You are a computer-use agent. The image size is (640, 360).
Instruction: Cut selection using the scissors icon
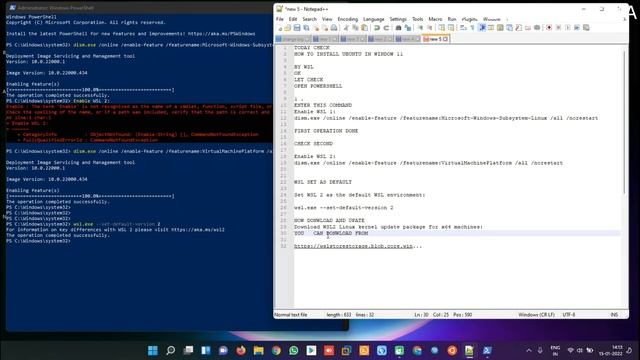tap(346, 28)
